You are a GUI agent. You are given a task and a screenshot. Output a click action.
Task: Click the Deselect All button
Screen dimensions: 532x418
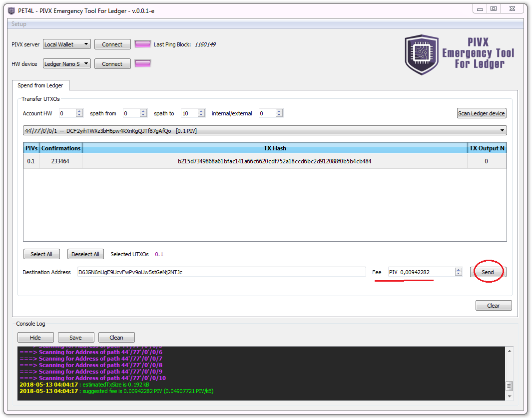85,254
